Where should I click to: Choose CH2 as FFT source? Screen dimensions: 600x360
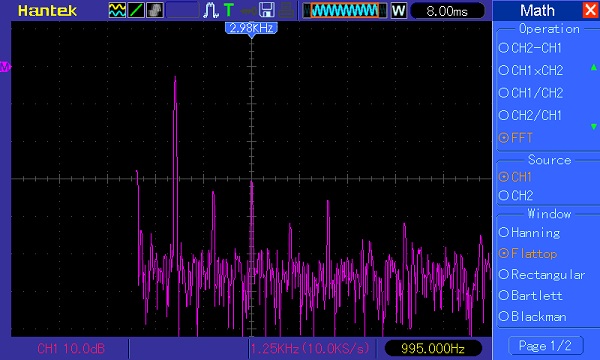pos(516,195)
